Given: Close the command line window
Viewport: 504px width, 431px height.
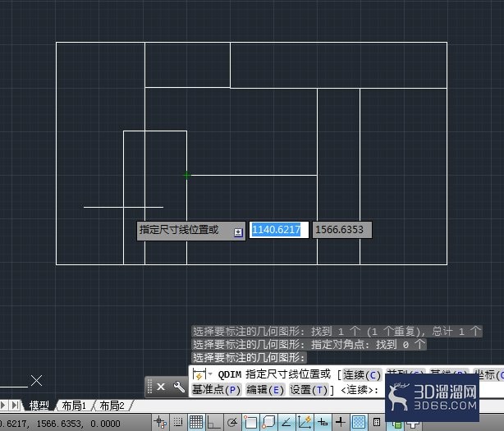Looking at the screenshot, I should click(161, 387).
